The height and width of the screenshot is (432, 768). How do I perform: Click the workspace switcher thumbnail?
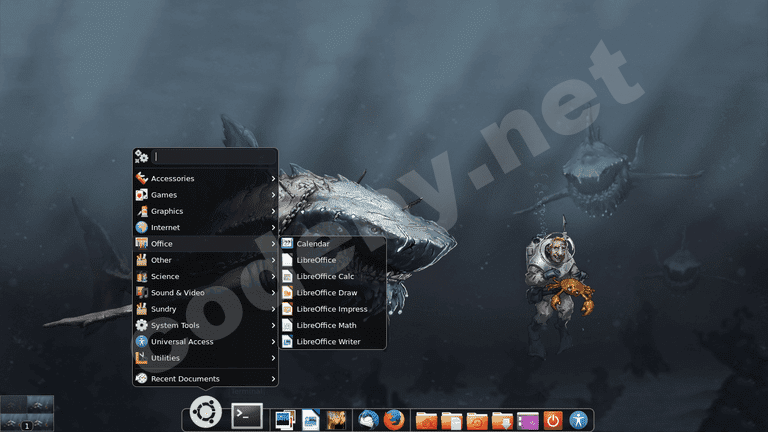pyautogui.click(x=27, y=413)
